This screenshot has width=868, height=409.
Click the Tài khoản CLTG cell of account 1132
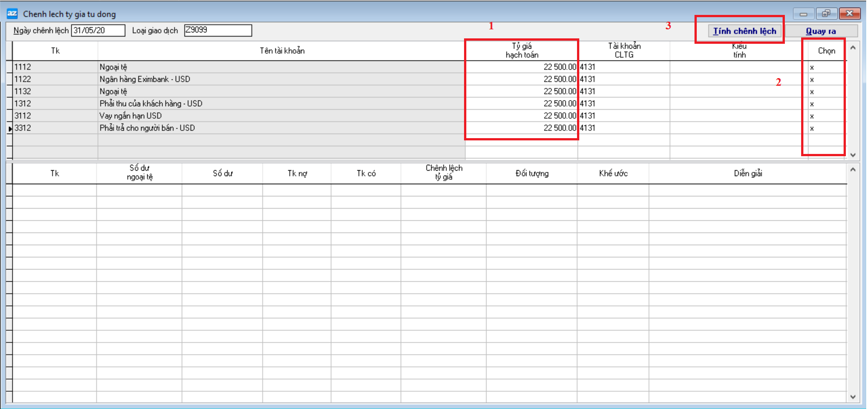tap(624, 92)
